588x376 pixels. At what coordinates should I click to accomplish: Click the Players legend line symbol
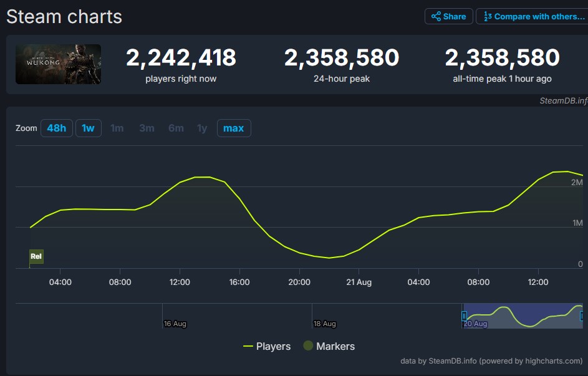(248, 346)
